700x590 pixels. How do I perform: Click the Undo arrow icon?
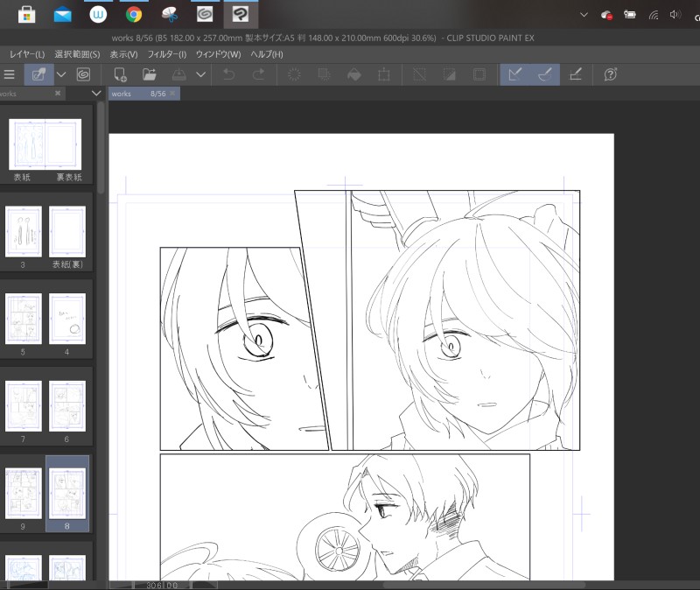tap(229, 74)
